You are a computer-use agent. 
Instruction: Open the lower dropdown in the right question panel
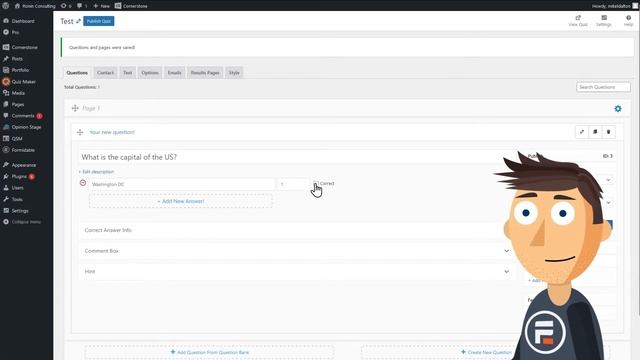[608, 203]
